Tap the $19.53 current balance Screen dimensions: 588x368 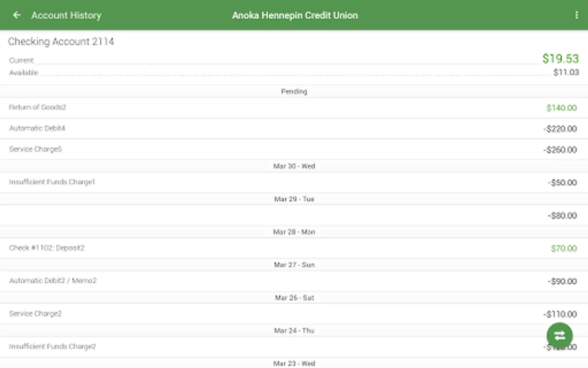coord(560,58)
